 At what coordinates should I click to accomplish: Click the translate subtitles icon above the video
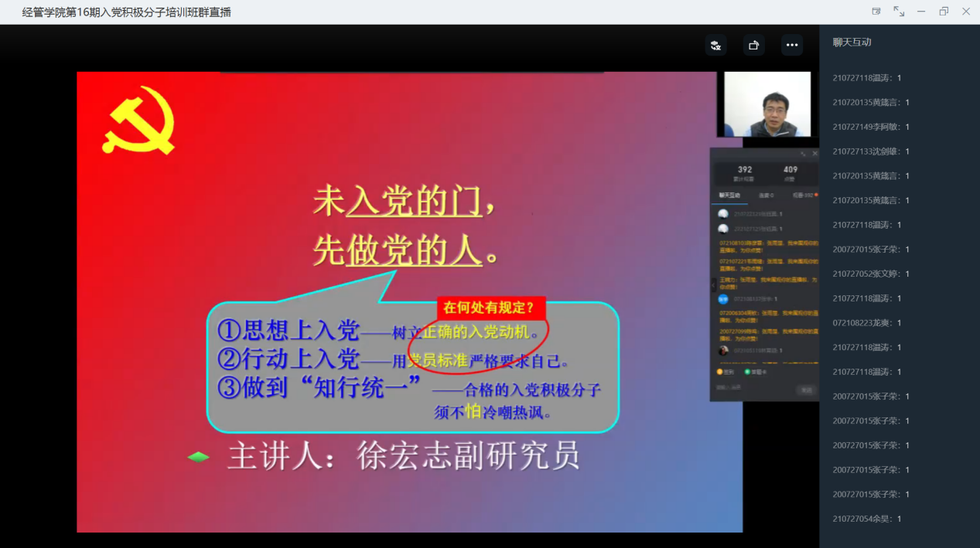click(x=715, y=45)
